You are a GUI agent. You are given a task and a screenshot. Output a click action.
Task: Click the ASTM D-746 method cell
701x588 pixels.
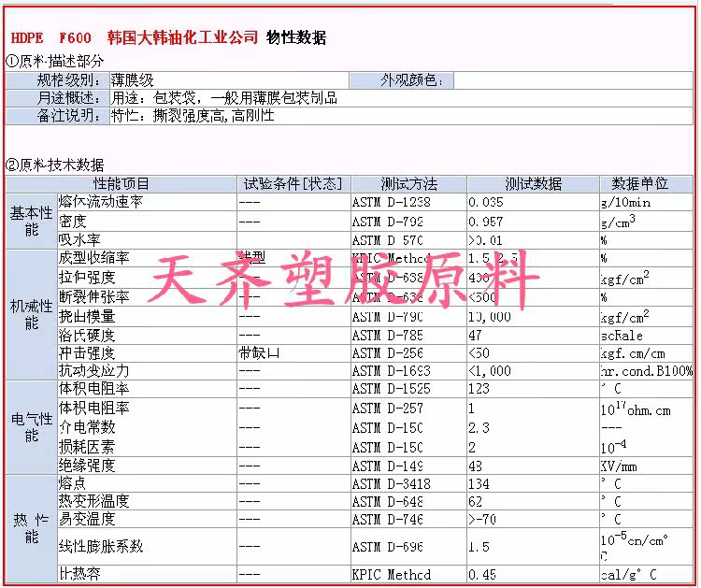[408, 519]
